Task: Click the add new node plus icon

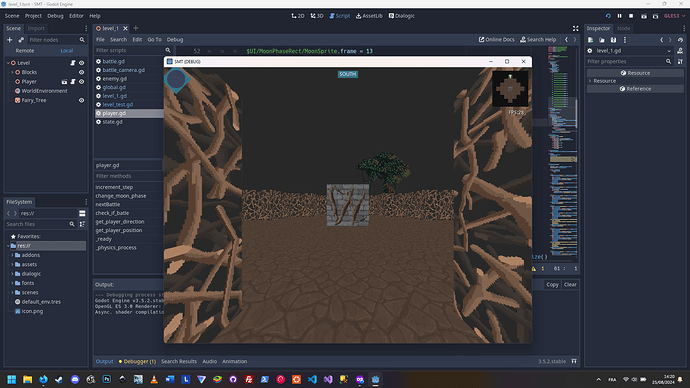Action: (10, 40)
